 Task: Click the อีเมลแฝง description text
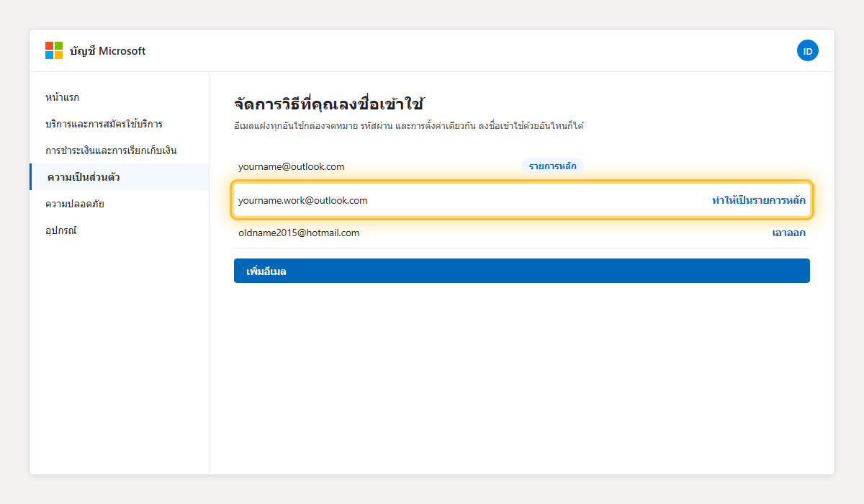(409, 126)
